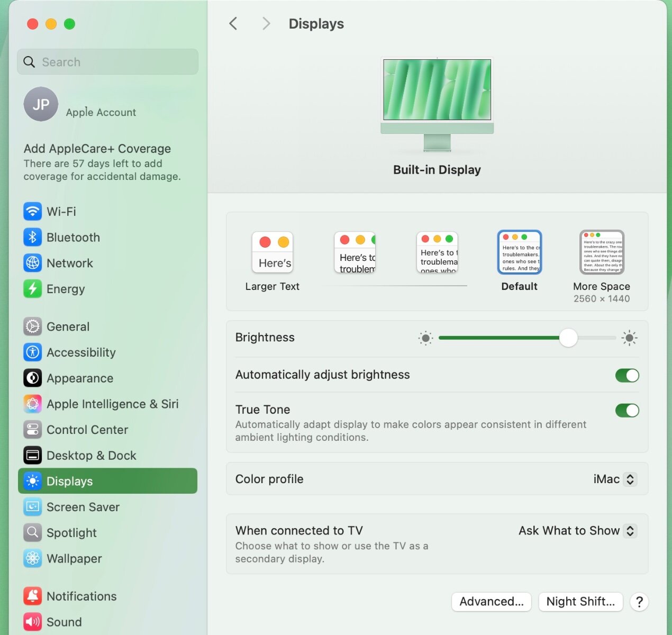
Task: Open help with the question mark button
Action: [639, 602]
